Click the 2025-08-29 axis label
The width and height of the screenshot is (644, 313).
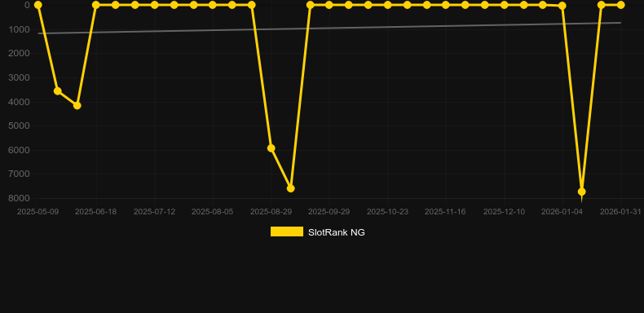point(271,212)
